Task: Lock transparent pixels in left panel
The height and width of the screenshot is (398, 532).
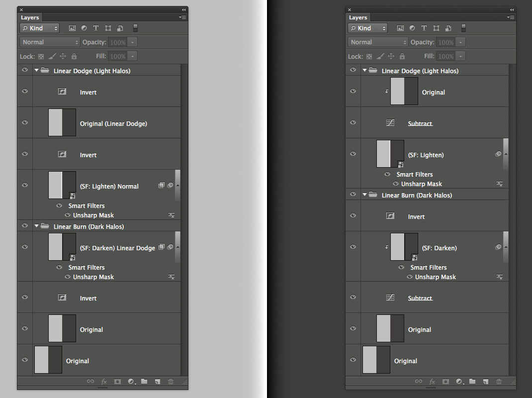Action: click(41, 56)
